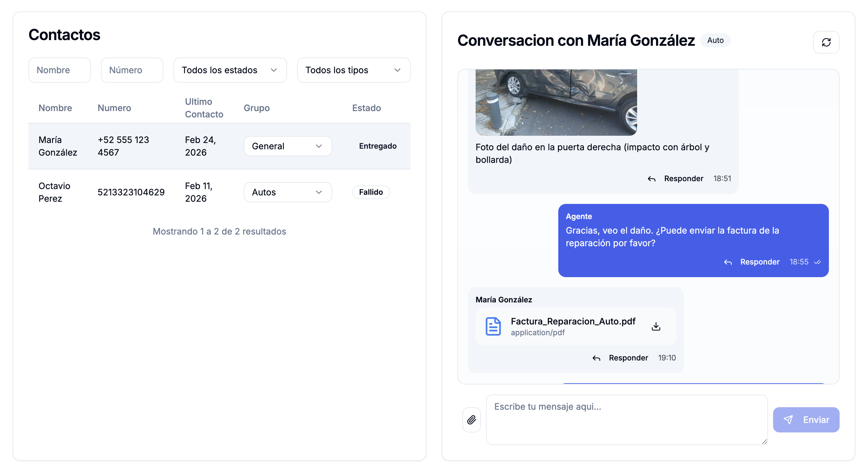Click the paper plane icon inside Enviar
This screenshot has width=868, height=476.
tap(788, 420)
